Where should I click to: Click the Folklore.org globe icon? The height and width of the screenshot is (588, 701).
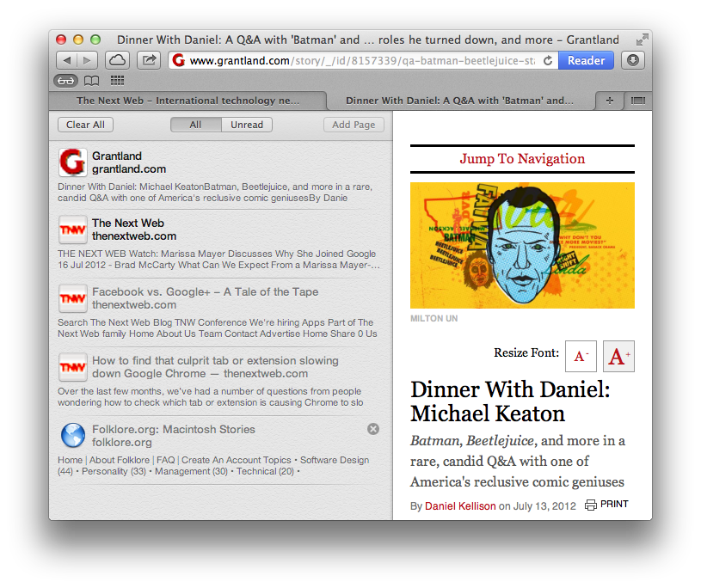tap(73, 435)
